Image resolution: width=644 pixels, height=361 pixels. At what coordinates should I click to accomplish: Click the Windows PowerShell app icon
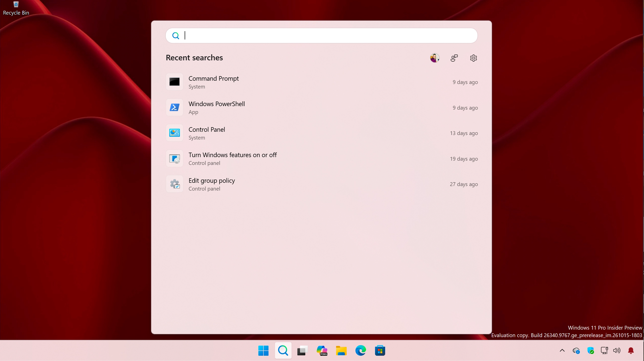[175, 108]
